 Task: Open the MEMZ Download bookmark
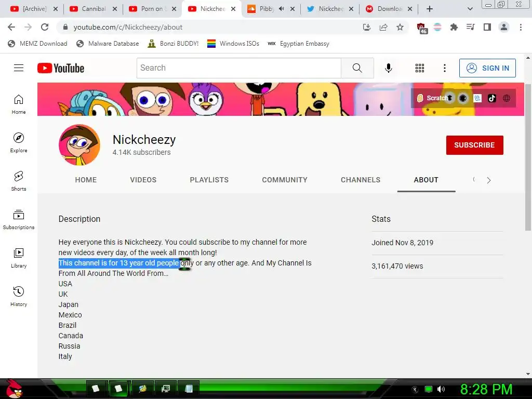coord(37,44)
